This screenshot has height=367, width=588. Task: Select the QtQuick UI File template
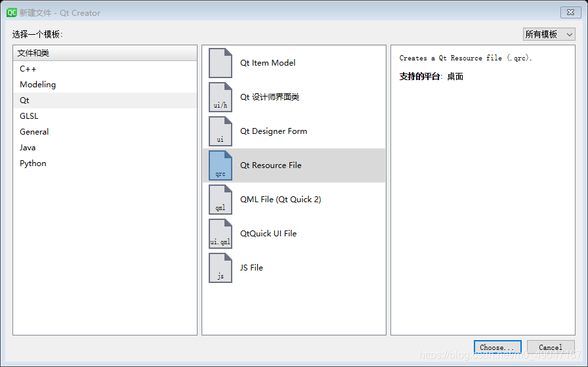(294, 234)
